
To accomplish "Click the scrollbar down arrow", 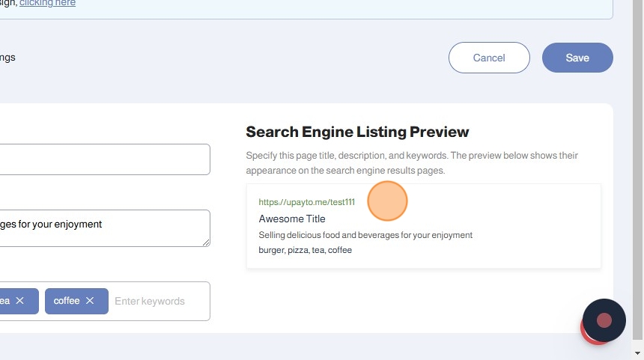I will [637, 353].
